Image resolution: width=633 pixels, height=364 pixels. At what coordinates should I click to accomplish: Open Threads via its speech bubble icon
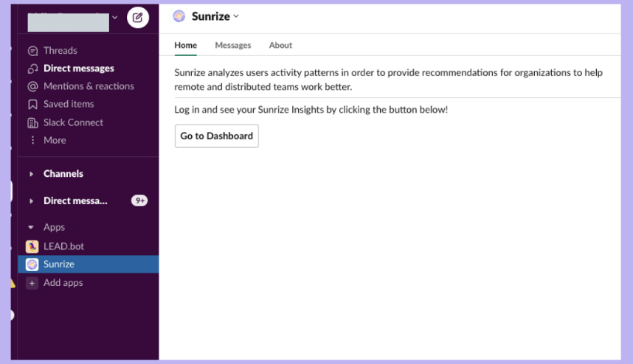[32, 51]
